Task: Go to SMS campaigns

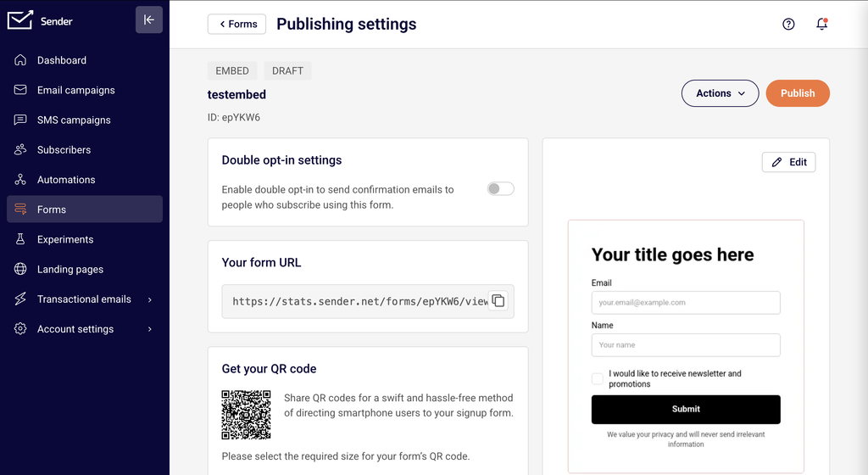Action: (x=85, y=120)
